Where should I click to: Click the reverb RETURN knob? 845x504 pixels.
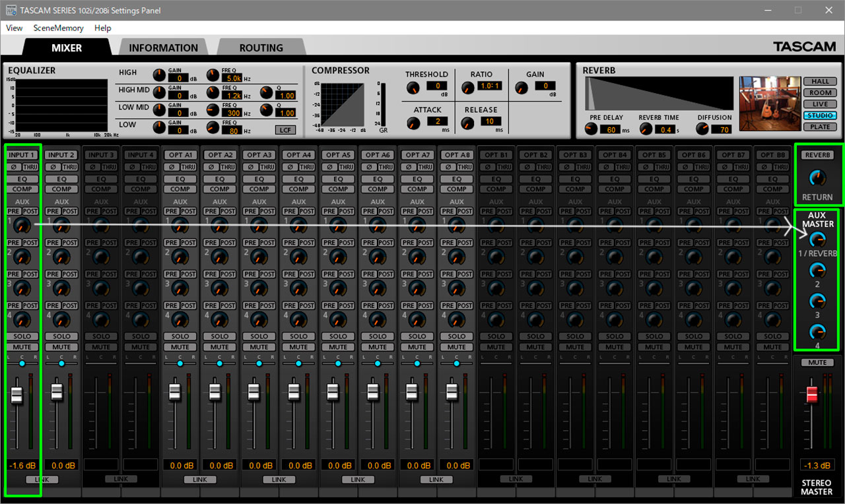[x=817, y=177]
